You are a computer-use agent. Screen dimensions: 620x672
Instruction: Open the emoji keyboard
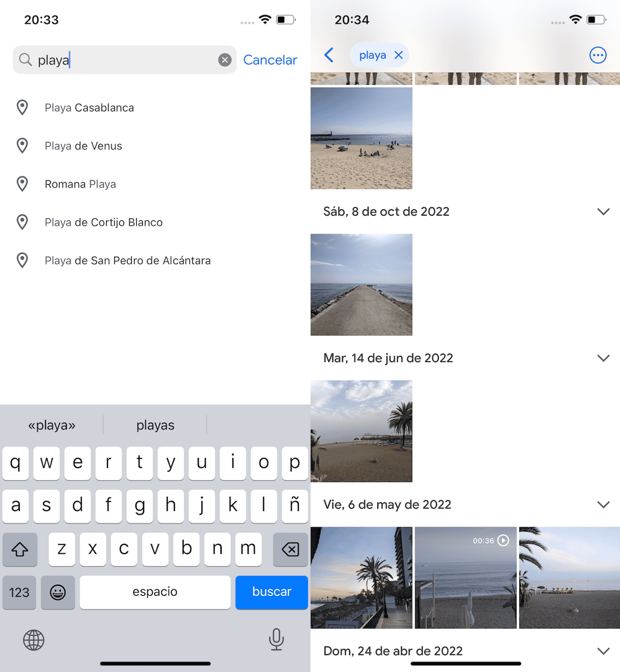(58, 592)
